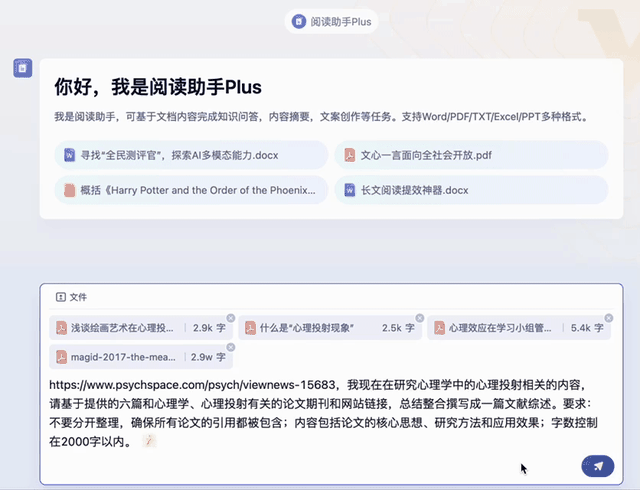Select attachment chip 什么是"心理投射现象"
The height and width of the screenshot is (490, 640).
point(330,328)
